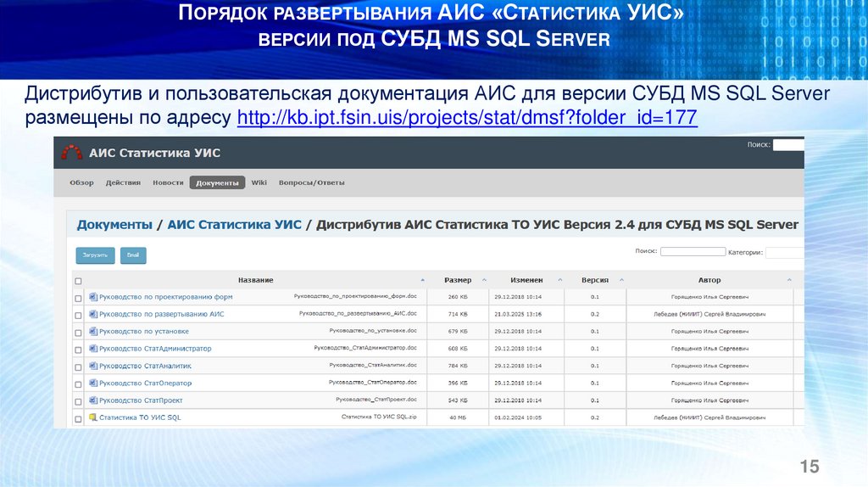
Task: Go to АИС Статистика УИС breadcrumb link
Action: (x=234, y=224)
